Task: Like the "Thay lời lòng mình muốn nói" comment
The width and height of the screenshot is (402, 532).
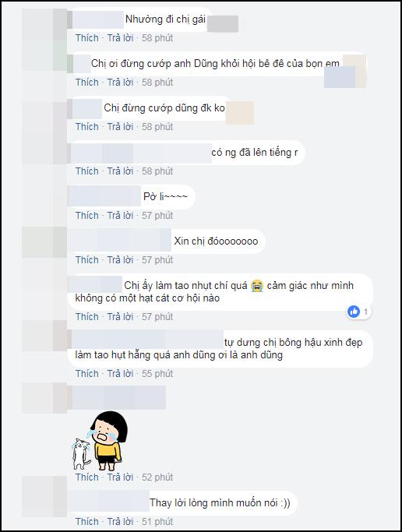Action: coord(86,522)
